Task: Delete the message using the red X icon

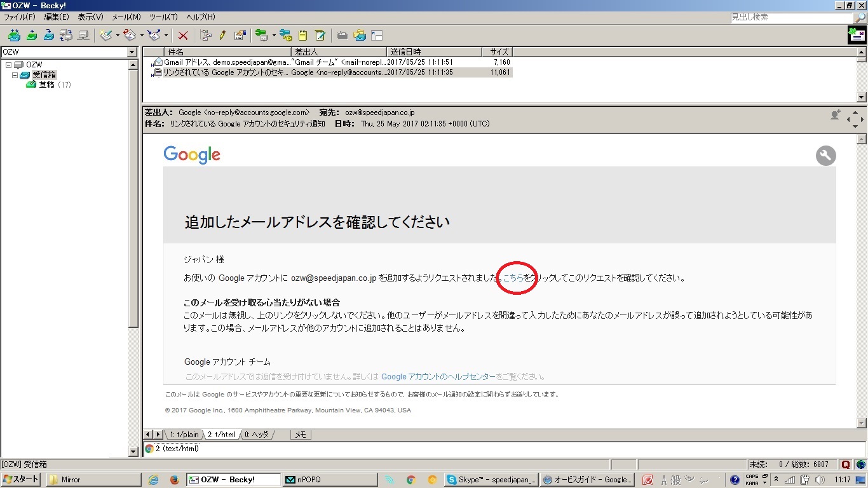Action: pos(183,36)
